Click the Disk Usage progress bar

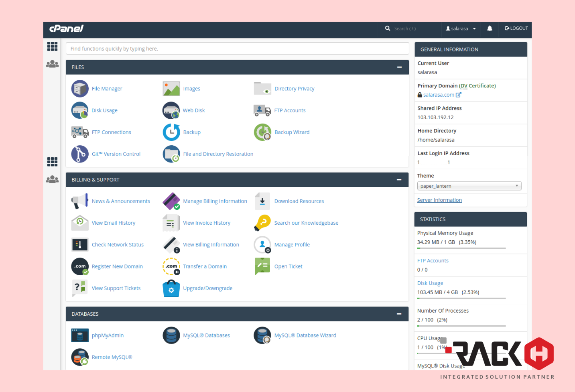click(461, 299)
